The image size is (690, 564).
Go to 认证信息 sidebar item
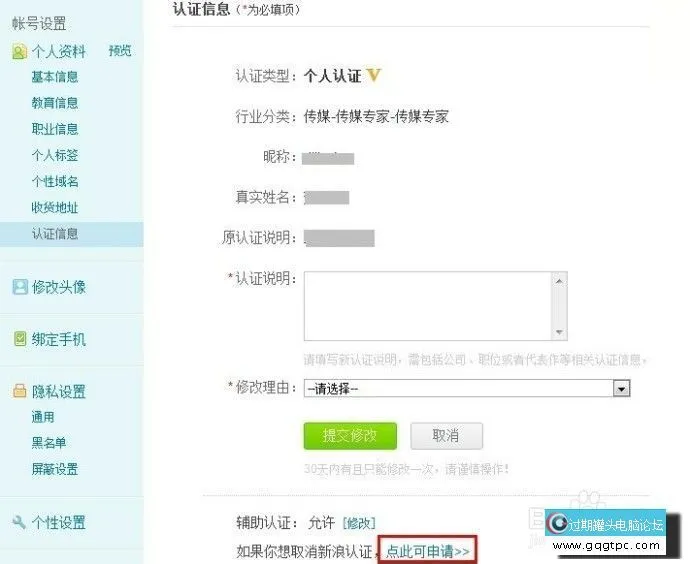tap(55, 234)
